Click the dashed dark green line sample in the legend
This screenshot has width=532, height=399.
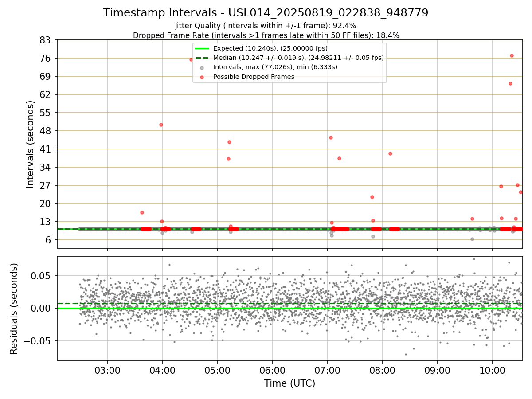tap(202, 58)
